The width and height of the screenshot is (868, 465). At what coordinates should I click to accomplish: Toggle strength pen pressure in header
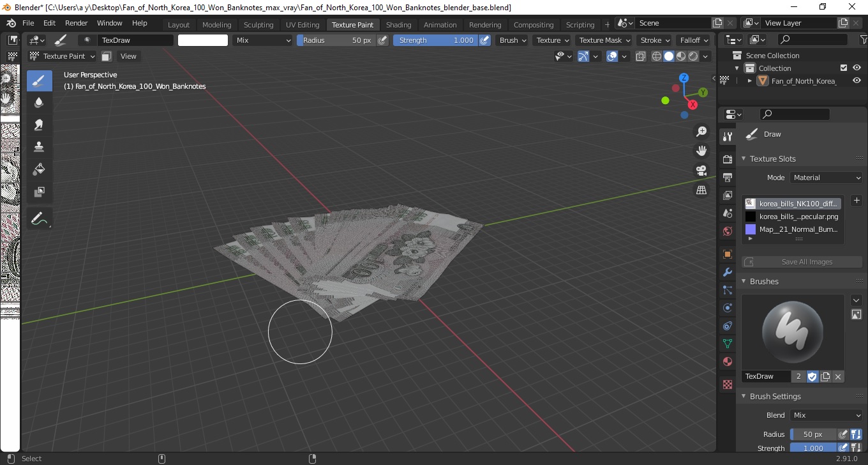click(x=484, y=40)
